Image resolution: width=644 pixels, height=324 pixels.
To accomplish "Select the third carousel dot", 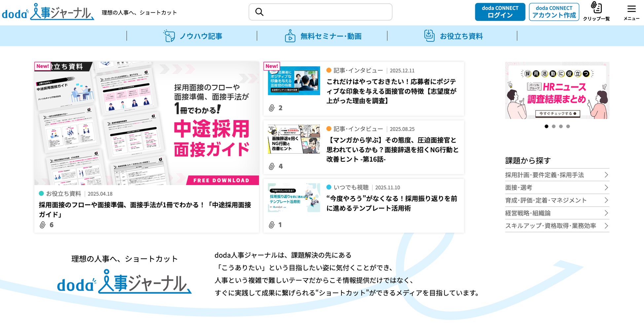I will 561,126.
